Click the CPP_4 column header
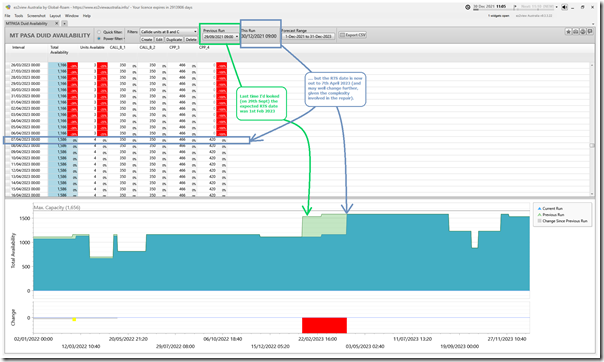This screenshot has width=604, height=362. tap(204, 47)
